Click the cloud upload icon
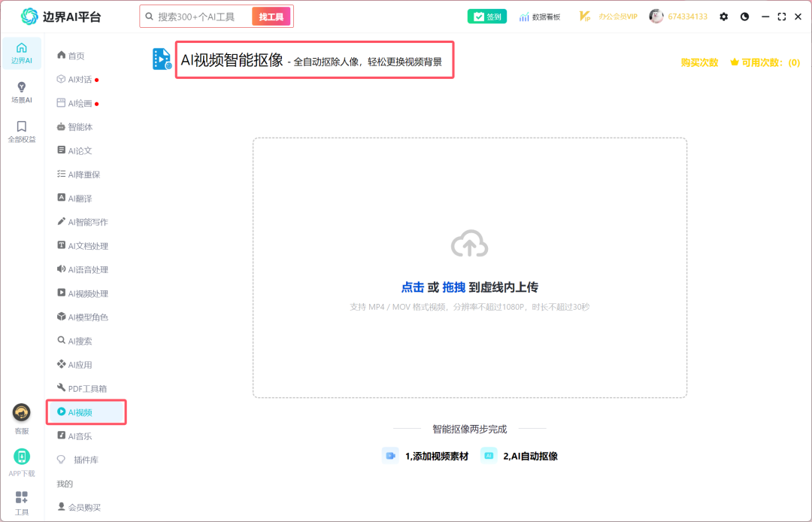This screenshot has width=812, height=522. pos(469,244)
